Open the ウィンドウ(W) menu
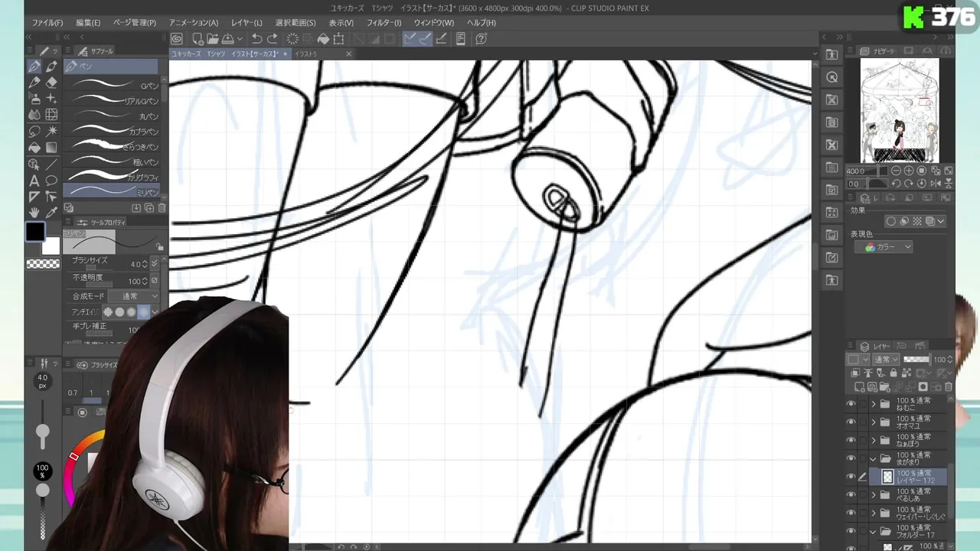 [433, 23]
